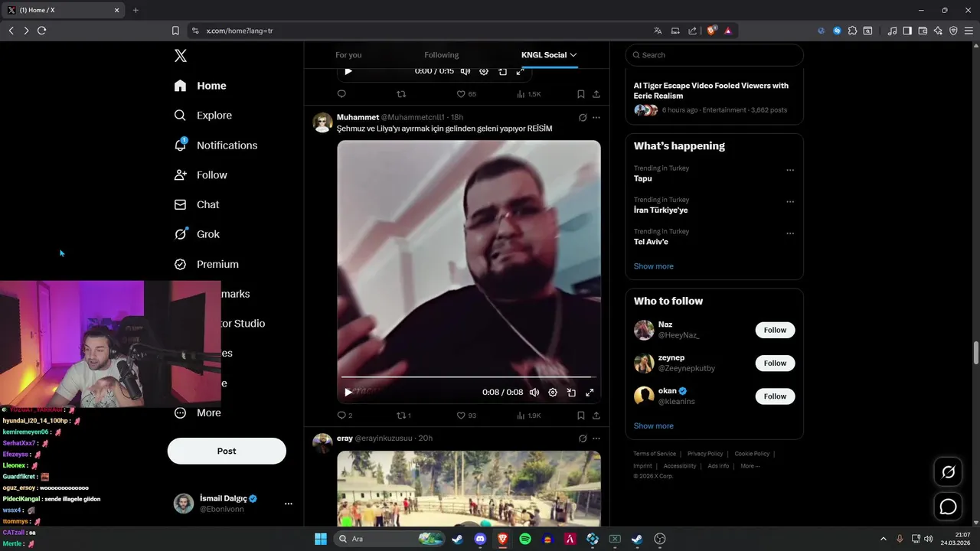Open Grok explain on eray's post

583,439
